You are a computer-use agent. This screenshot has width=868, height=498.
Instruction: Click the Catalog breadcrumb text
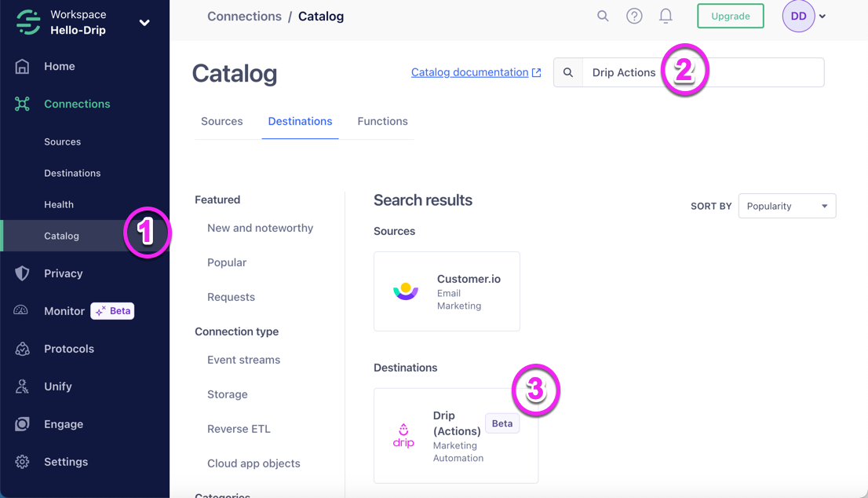click(x=321, y=16)
